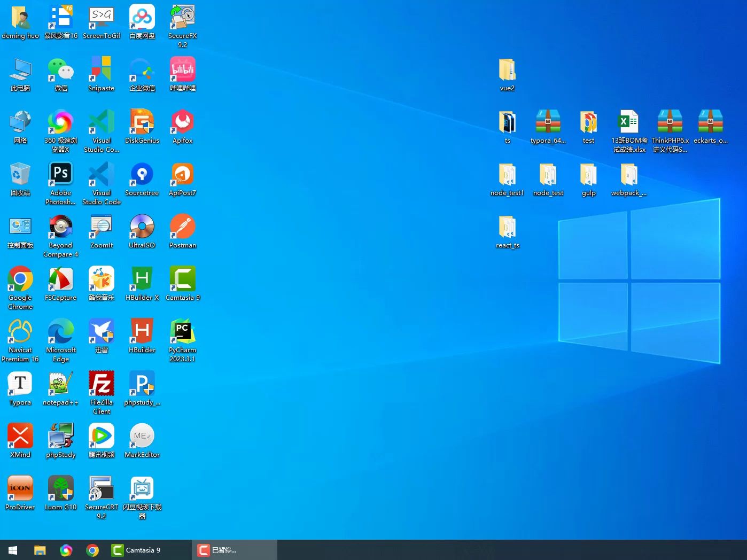The image size is (747, 560).
Task: Select the typora_64 archive file
Action: coord(548,127)
